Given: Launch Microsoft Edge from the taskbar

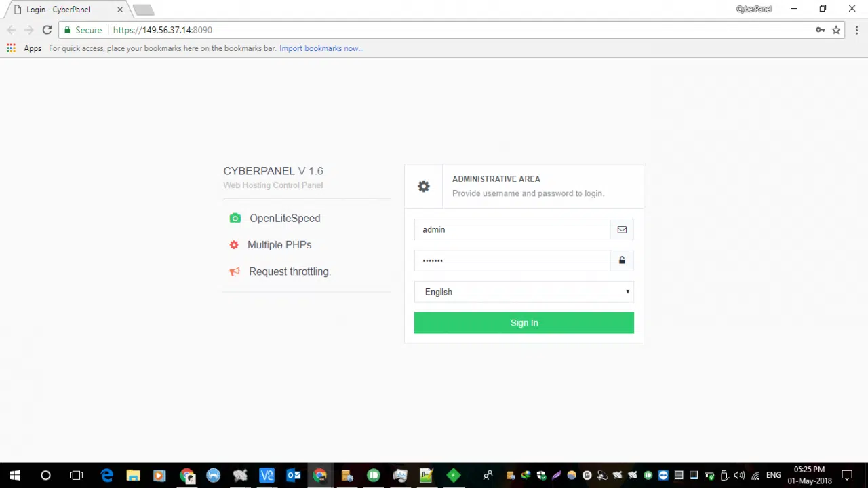Looking at the screenshot, I should (x=107, y=476).
